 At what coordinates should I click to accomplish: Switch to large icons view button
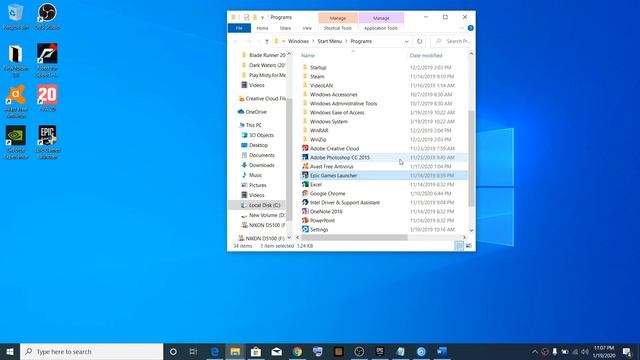click(469, 246)
